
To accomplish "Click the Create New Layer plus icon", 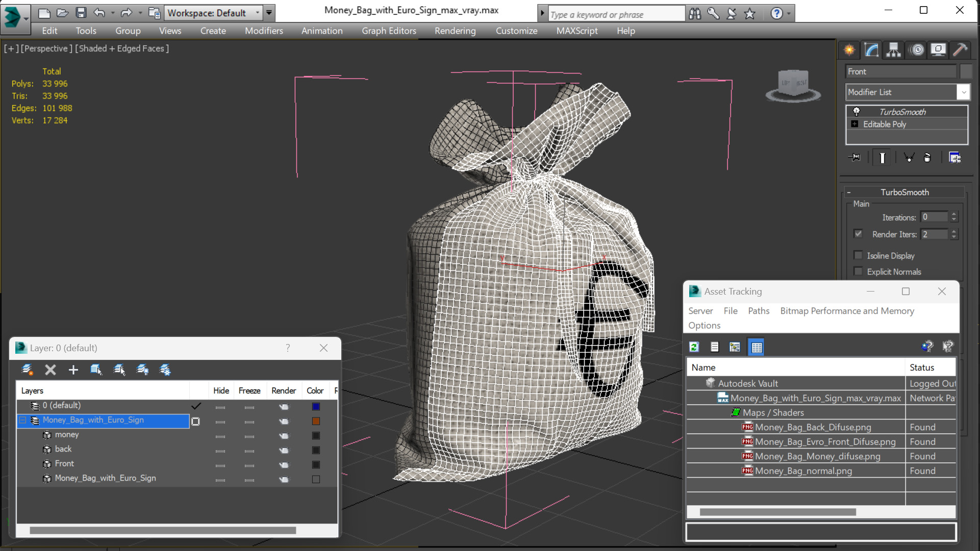I will (73, 370).
